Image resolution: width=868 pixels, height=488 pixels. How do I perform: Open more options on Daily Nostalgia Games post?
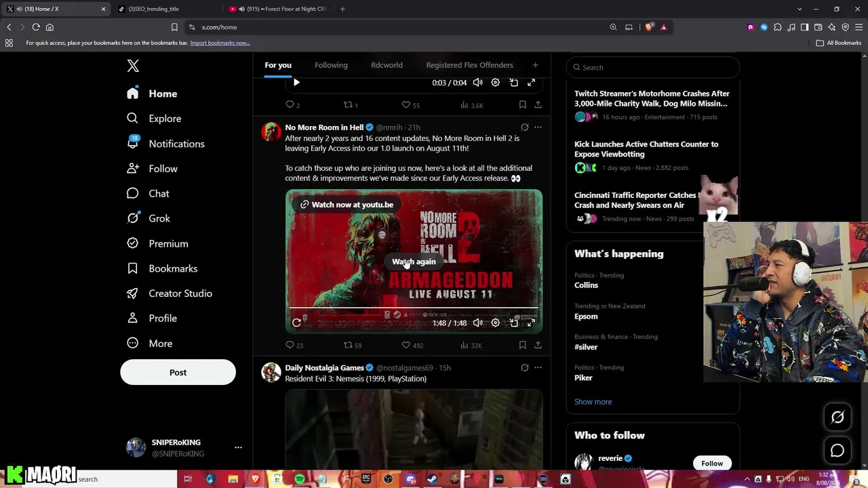coord(538,368)
